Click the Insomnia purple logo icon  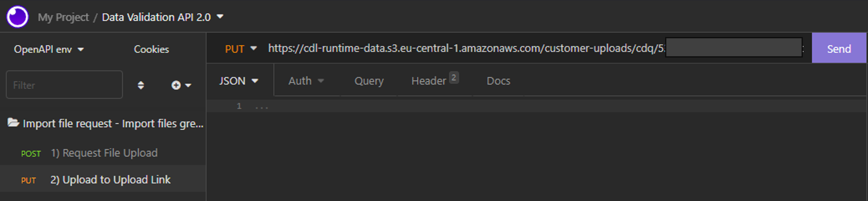pyautogui.click(x=18, y=17)
